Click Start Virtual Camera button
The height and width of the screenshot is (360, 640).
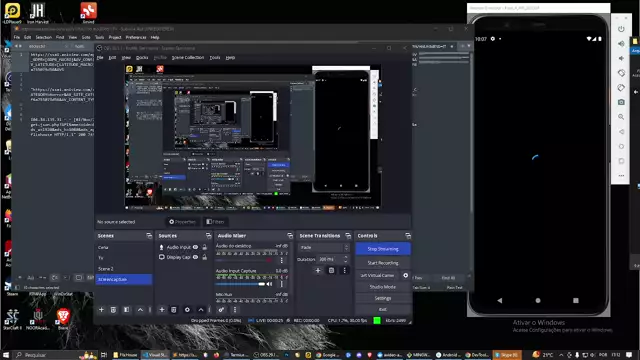[x=378, y=276]
